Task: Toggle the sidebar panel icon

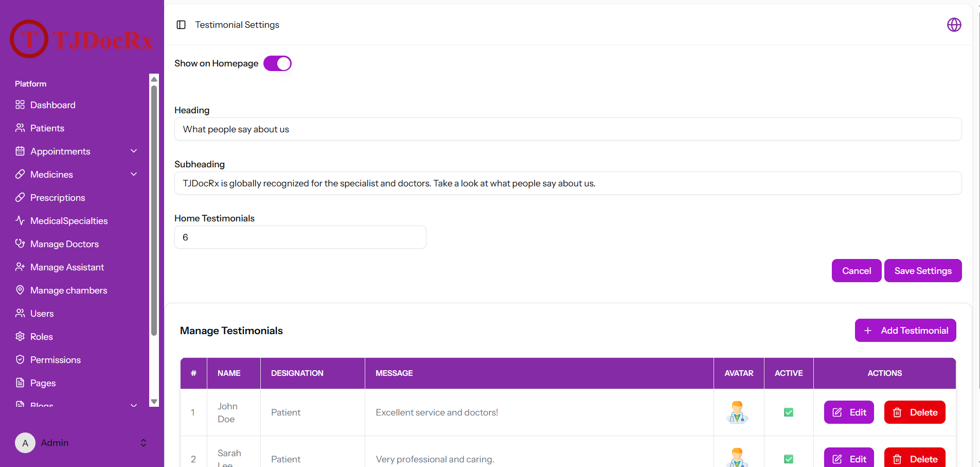Action: click(181, 25)
